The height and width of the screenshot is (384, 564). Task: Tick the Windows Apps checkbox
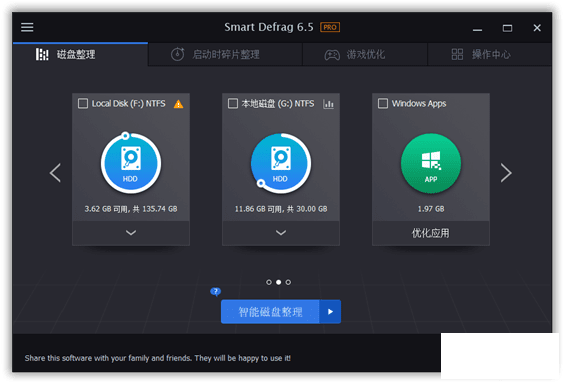pyautogui.click(x=383, y=104)
